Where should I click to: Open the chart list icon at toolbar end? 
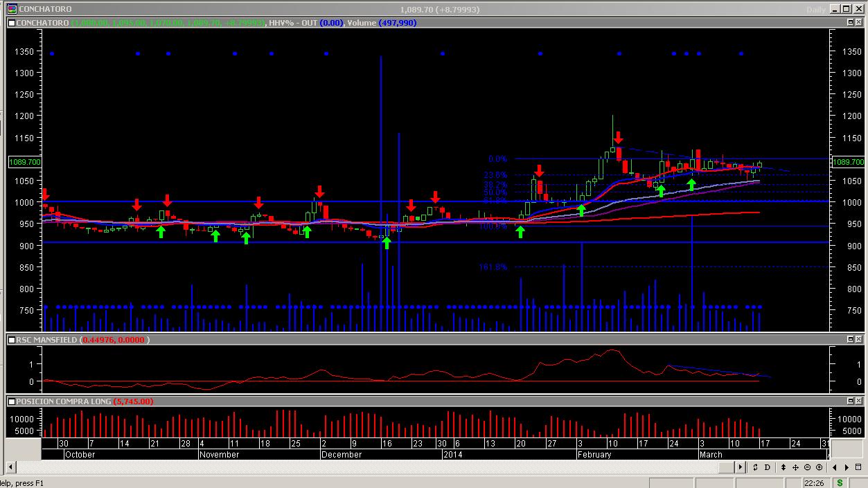860,467
